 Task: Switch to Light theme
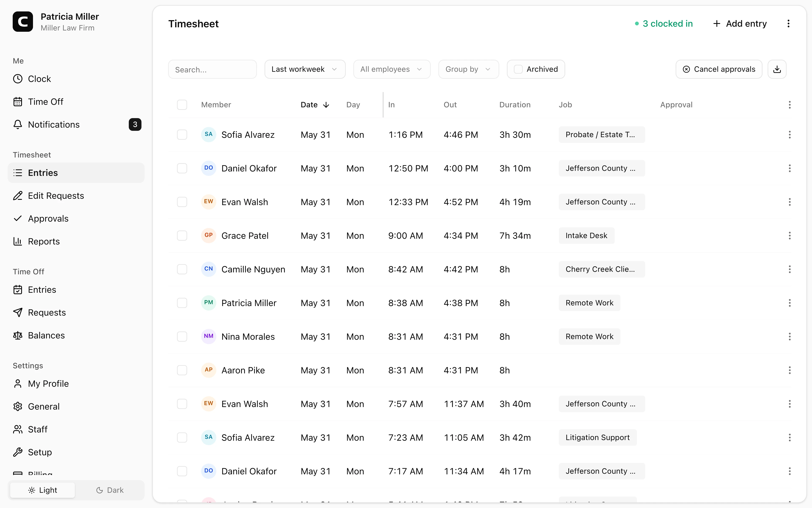pyautogui.click(x=43, y=490)
